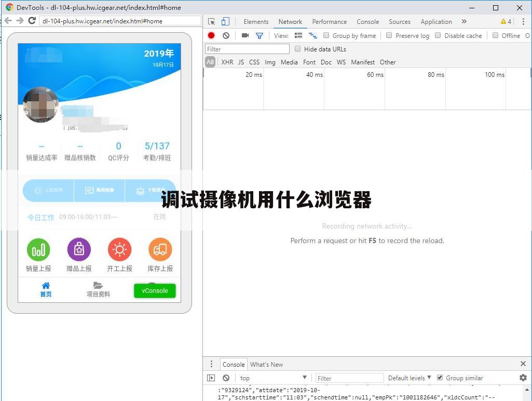This screenshot has width=532, height=401.
Task: Filter requests by Manifest
Action: 363,62
